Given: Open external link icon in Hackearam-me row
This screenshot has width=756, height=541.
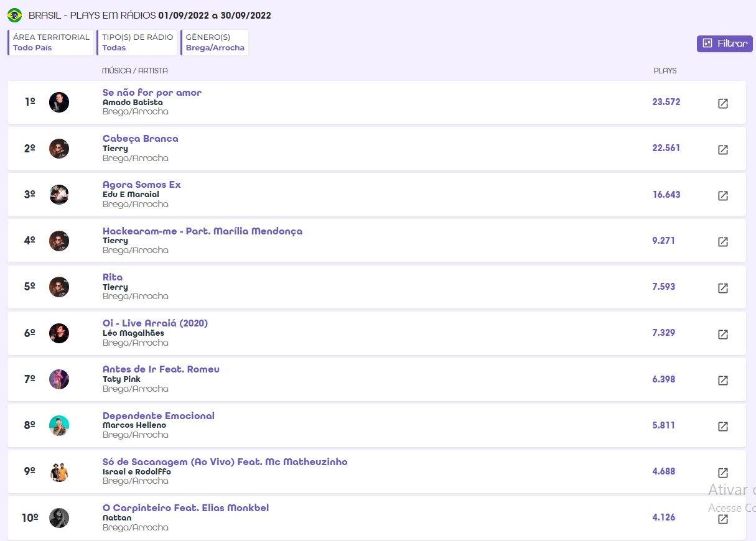Looking at the screenshot, I should 723,242.
